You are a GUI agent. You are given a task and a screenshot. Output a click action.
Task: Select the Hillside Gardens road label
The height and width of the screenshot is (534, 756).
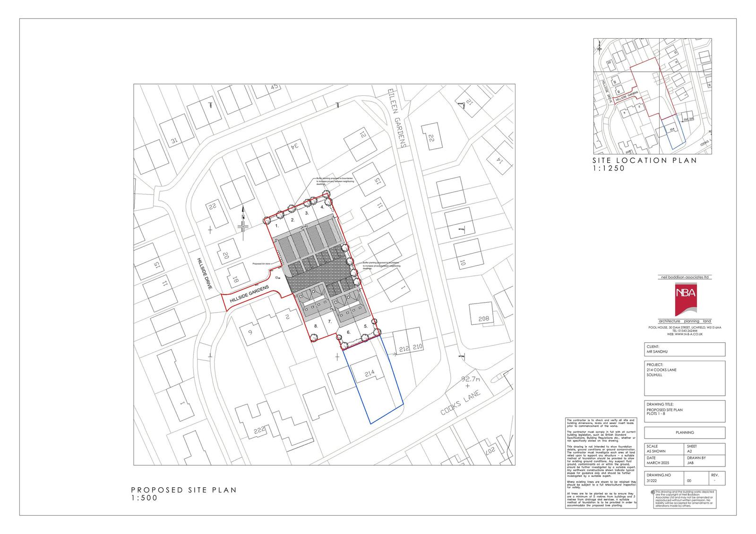pyautogui.click(x=249, y=295)
